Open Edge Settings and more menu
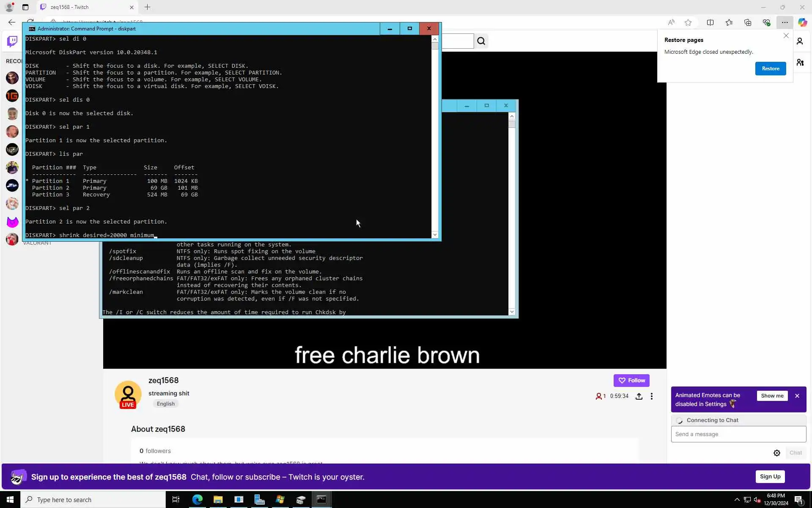Viewport: 812px width, 508px height. (785, 22)
